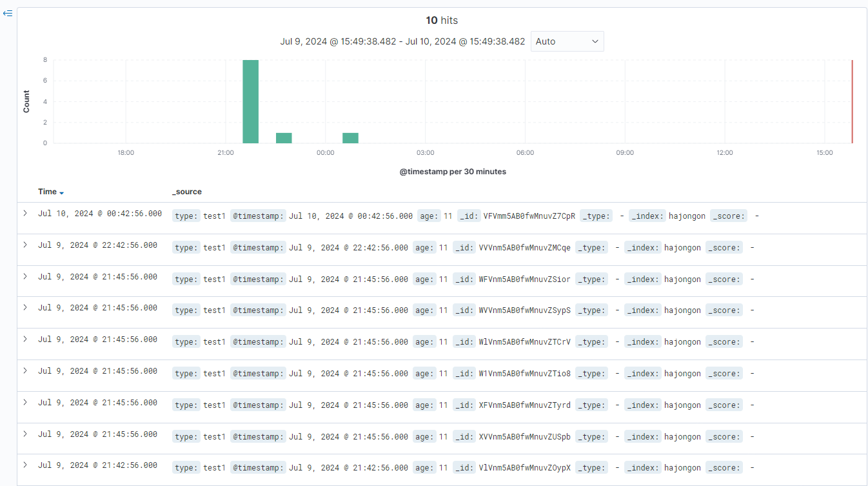Image resolution: width=868 pixels, height=486 pixels.
Task: Click the _source column header
Action: coord(187,192)
